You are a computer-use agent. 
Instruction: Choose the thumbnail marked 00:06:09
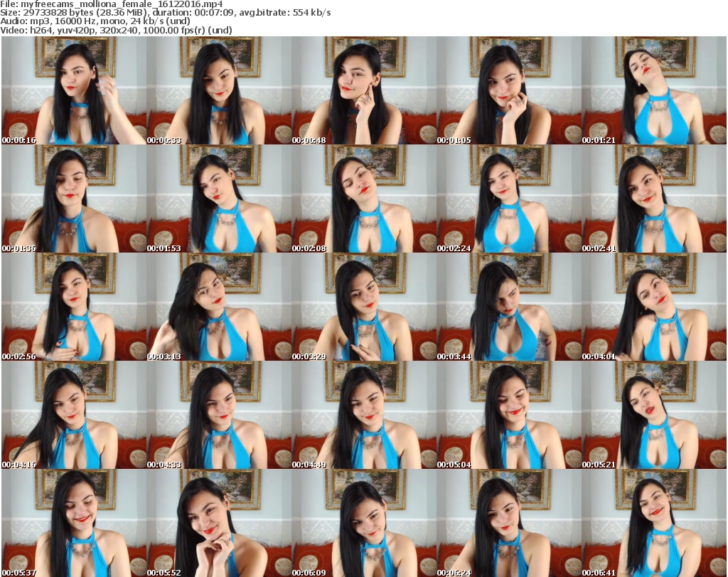tap(364, 523)
